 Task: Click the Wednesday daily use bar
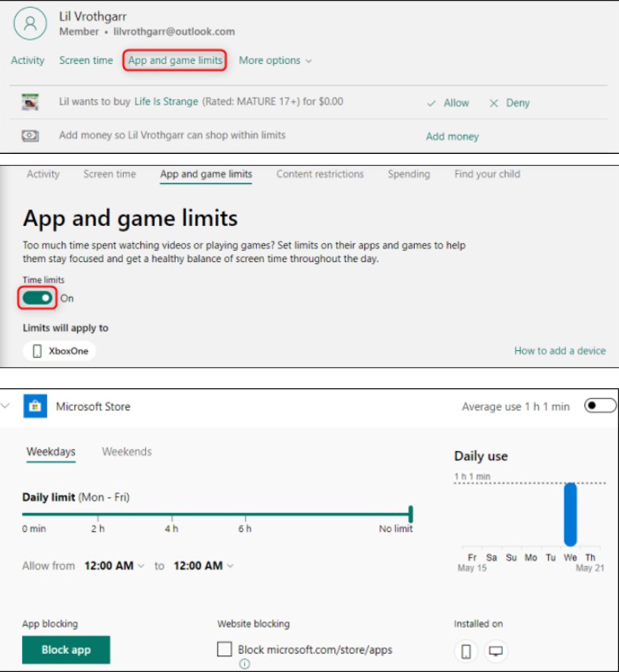tap(570, 514)
